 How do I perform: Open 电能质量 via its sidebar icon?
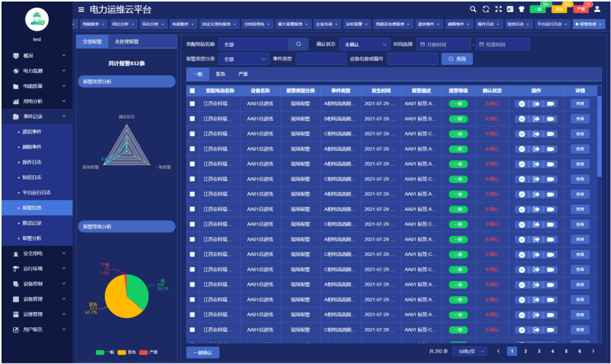tap(16, 86)
